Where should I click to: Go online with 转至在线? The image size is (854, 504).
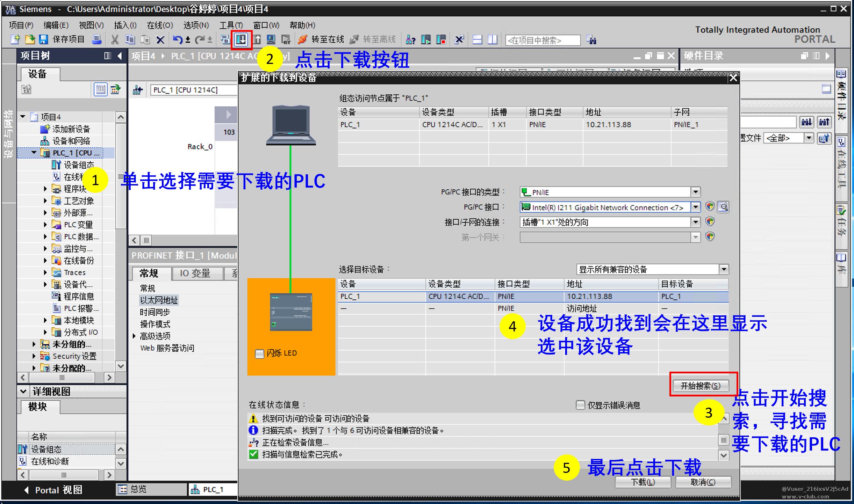click(321, 39)
